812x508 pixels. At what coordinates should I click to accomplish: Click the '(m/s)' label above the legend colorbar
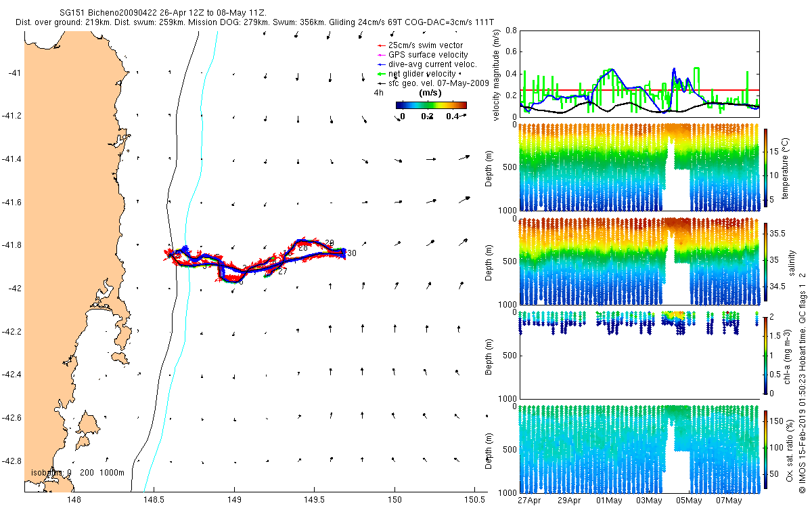(431, 92)
